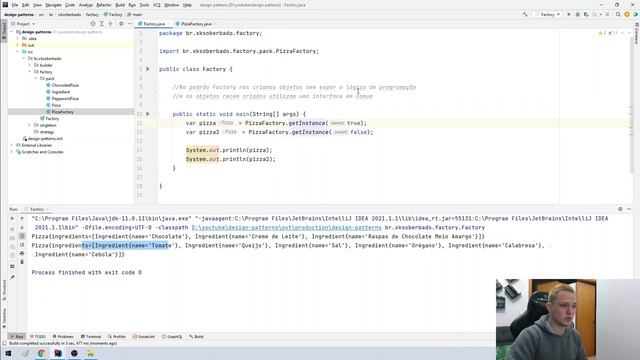Image resolution: width=640 pixels, height=360 pixels.
Task: Build project using the hammer icon
Action: tap(525, 14)
